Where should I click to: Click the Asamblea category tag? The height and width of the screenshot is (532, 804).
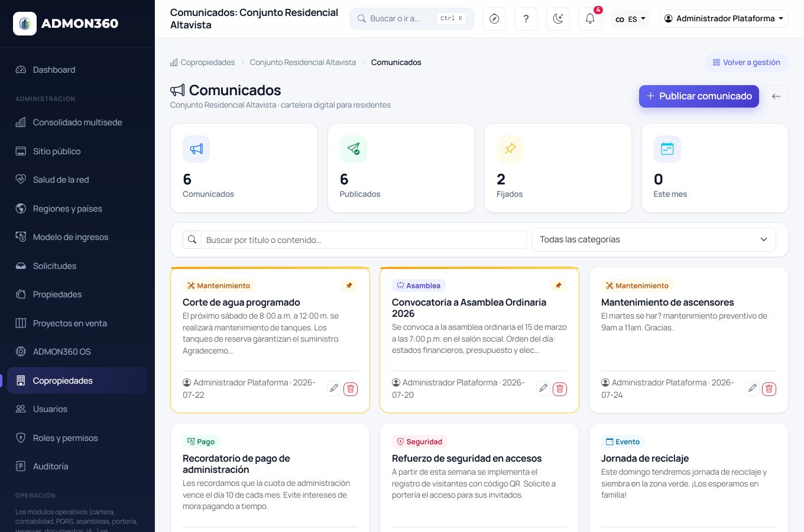[x=419, y=286]
